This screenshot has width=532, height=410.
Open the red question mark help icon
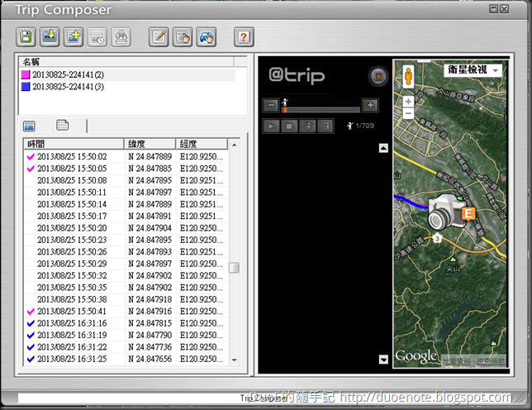(x=243, y=36)
